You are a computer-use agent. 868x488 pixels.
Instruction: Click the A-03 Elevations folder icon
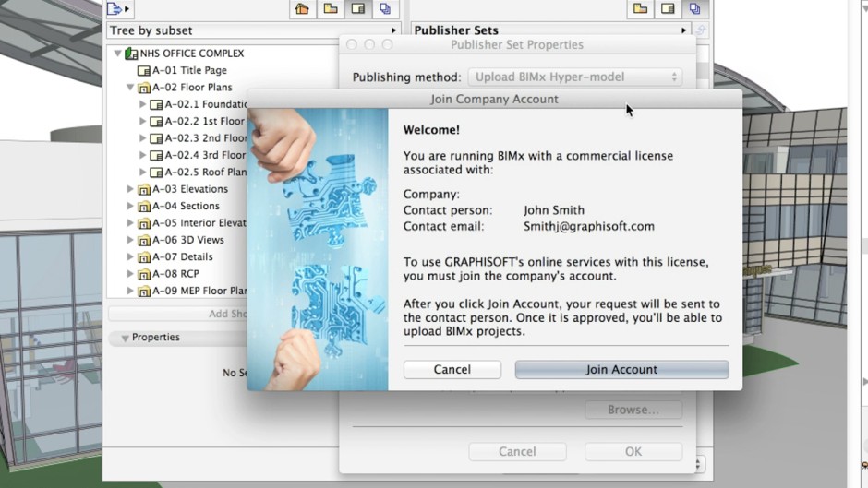(x=144, y=189)
